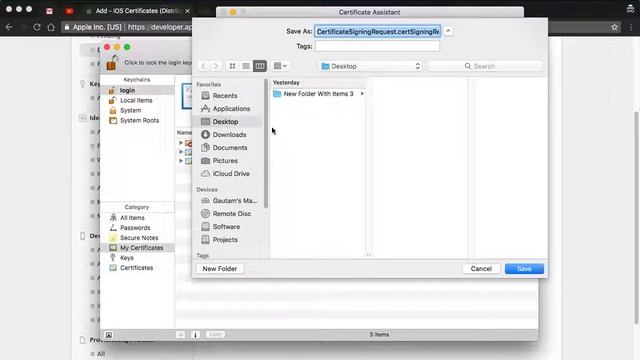Click save dialog sidebar scrollbar
This screenshot has width=640, height=360.
pos(266,143)
